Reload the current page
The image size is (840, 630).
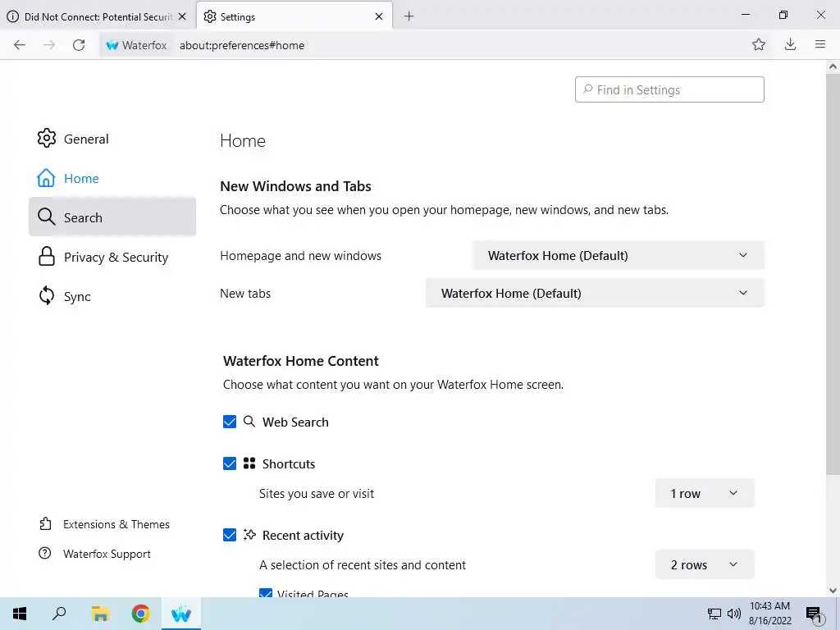click(79, 45)
